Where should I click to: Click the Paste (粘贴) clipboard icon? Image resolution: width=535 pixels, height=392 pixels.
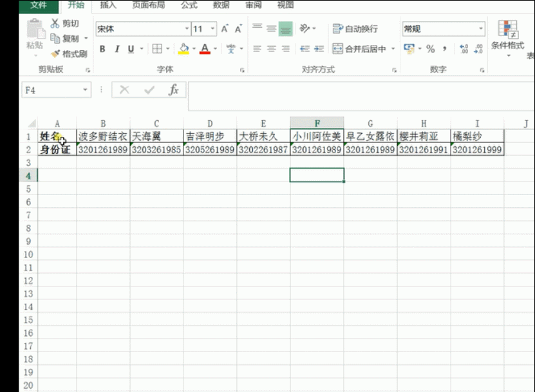pos(35,30)
